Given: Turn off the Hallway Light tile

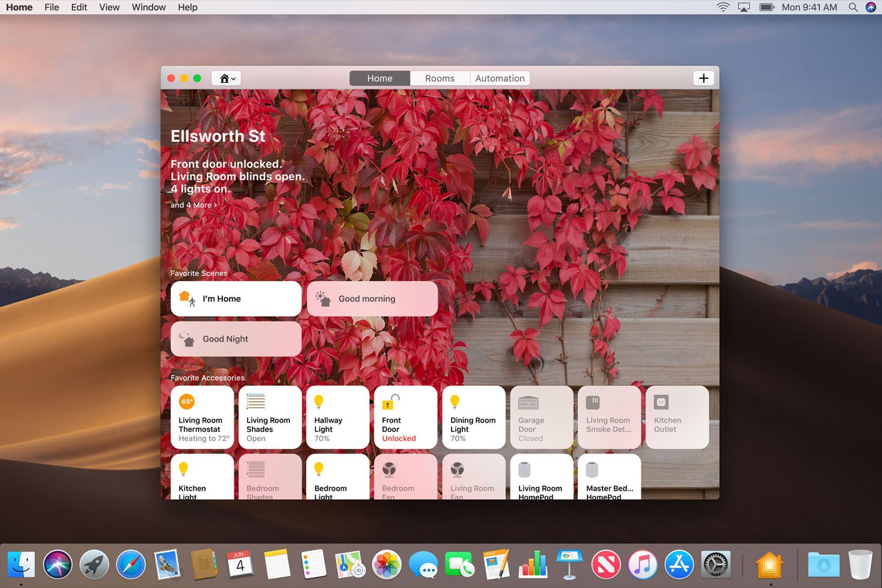Looking at the screenshot, I should tap(338, 417).
